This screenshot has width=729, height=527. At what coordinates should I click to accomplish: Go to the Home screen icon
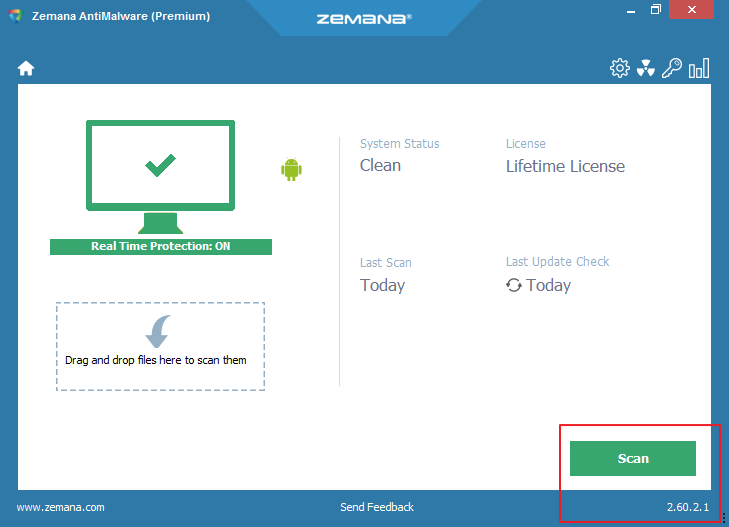26,68
